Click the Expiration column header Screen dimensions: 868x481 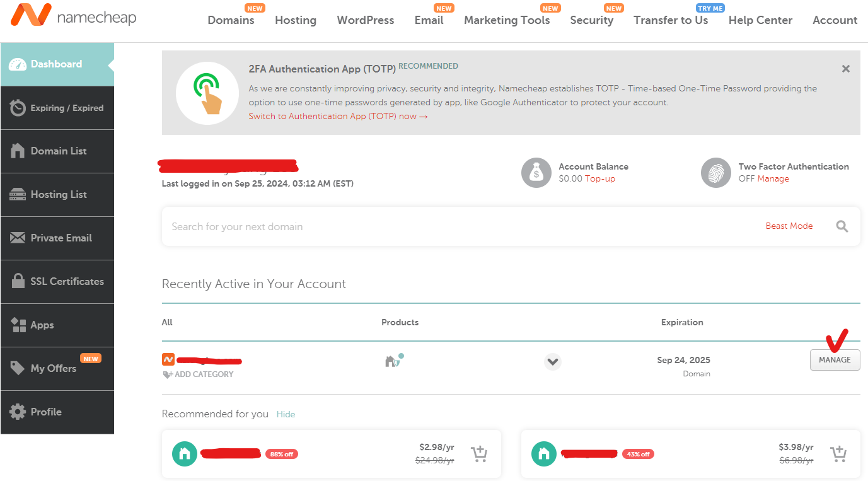coord(682,322)
